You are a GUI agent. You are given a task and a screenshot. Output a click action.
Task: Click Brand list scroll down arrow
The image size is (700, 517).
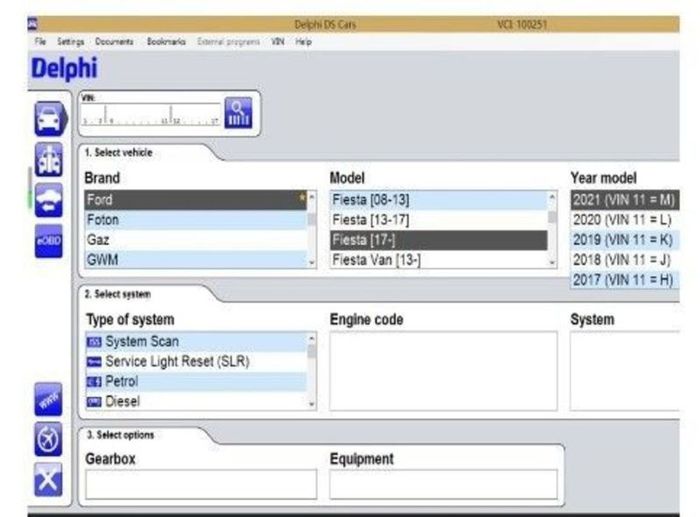pos(312,263)
